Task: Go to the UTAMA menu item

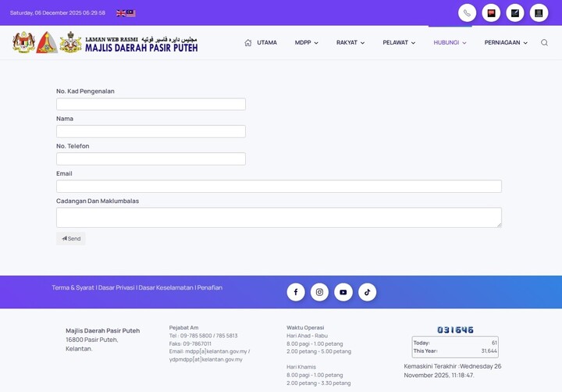Action: [267, 43]
